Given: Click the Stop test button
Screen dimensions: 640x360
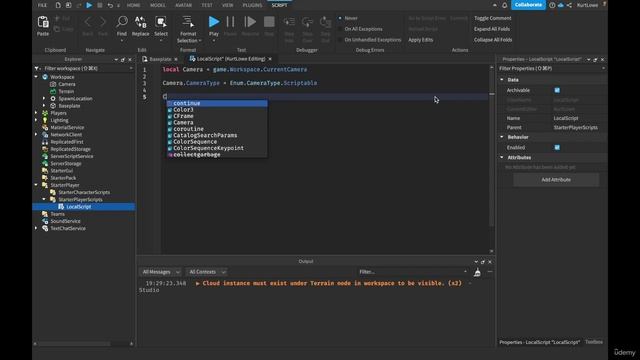Looking at the screenshot, I should pyautogui.click(x=269, y=22).
